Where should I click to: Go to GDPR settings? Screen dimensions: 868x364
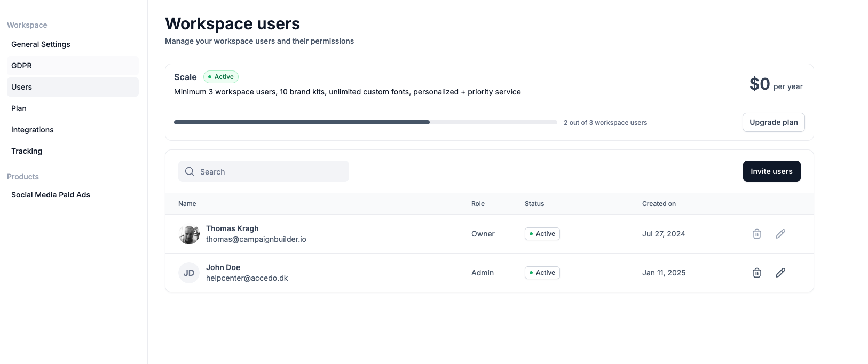pyautogui.click(x=21, y=66)
